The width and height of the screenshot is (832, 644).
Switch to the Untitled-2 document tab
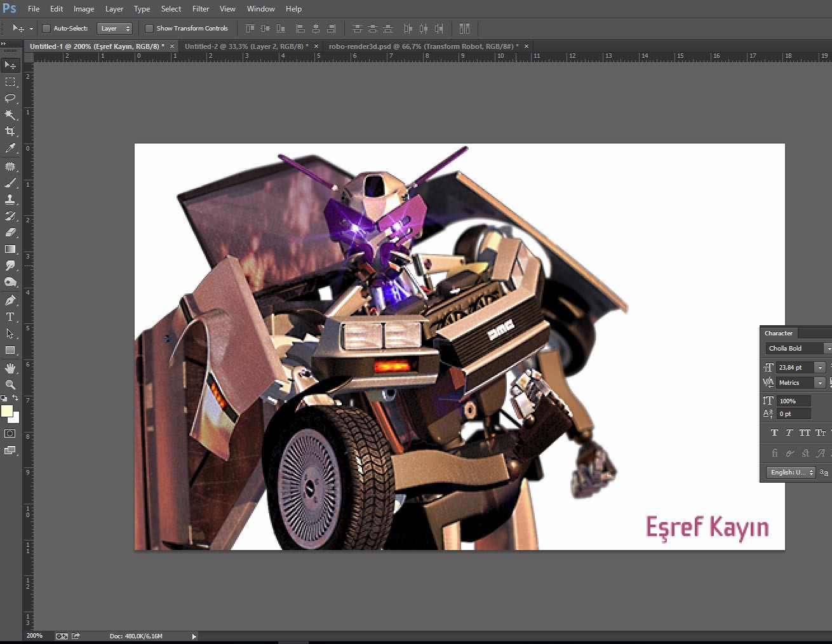246,46
